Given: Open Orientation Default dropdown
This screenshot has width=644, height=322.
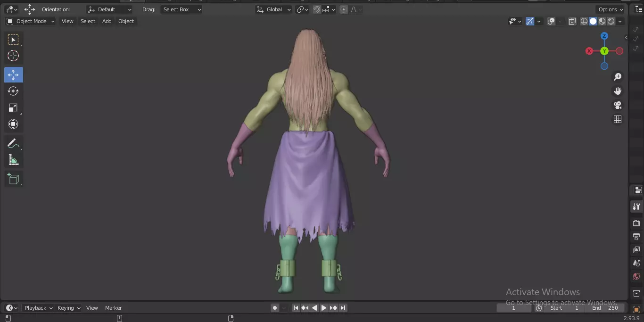Looking at the screenshot, I should [110, 9].
